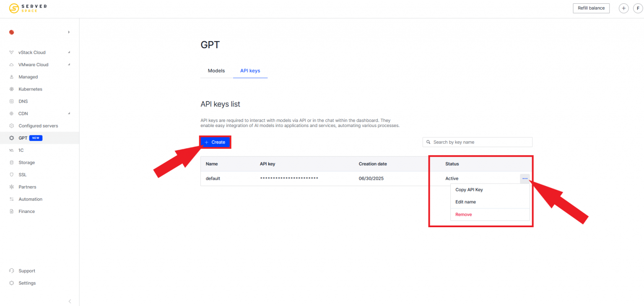The image size is (644, 306).
Task: Select the Configured servers icon
Action: tap(11, 125)
